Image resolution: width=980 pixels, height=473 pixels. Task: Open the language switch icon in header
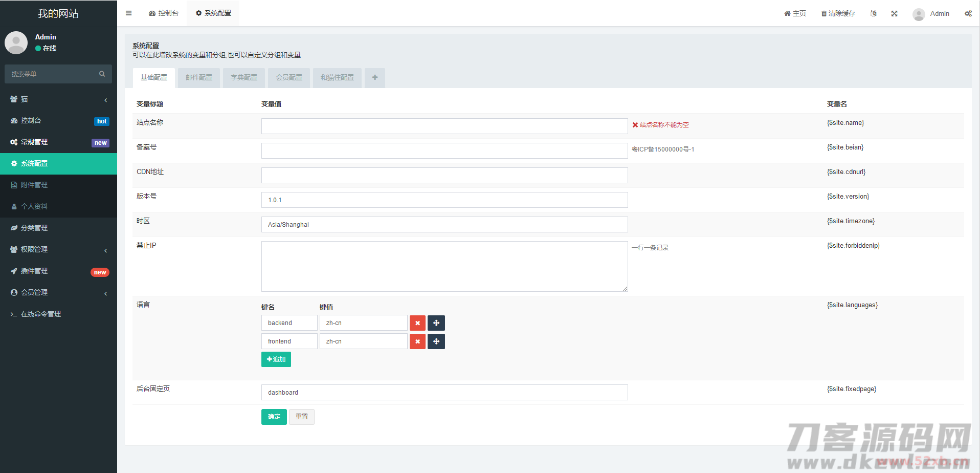point(874,14)
